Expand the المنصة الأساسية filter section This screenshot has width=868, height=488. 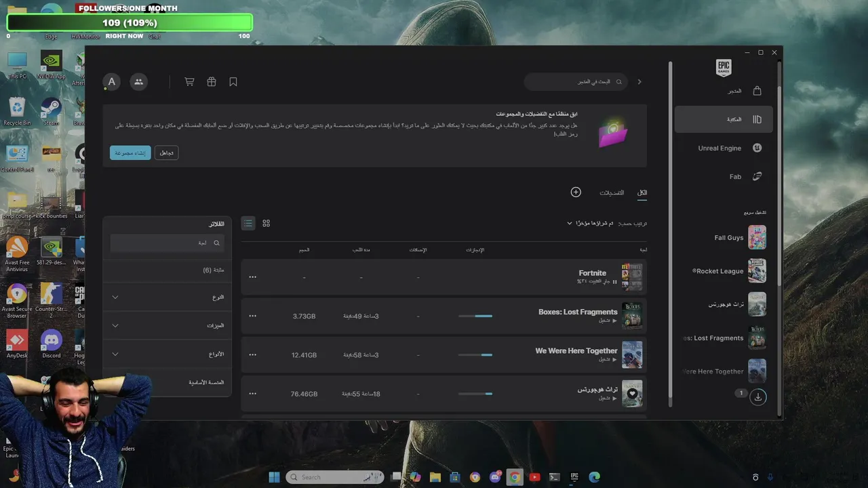click(167, 382)
